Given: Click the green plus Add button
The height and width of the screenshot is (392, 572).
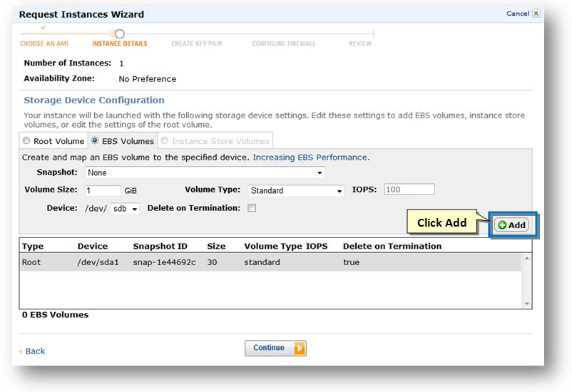Looking at the screenshot, I should [x=511, y=225].
